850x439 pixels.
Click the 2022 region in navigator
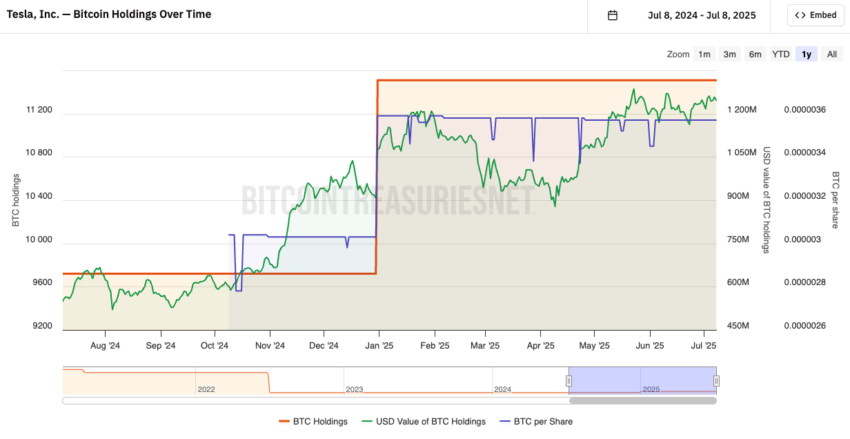click(x=206, y=389)
